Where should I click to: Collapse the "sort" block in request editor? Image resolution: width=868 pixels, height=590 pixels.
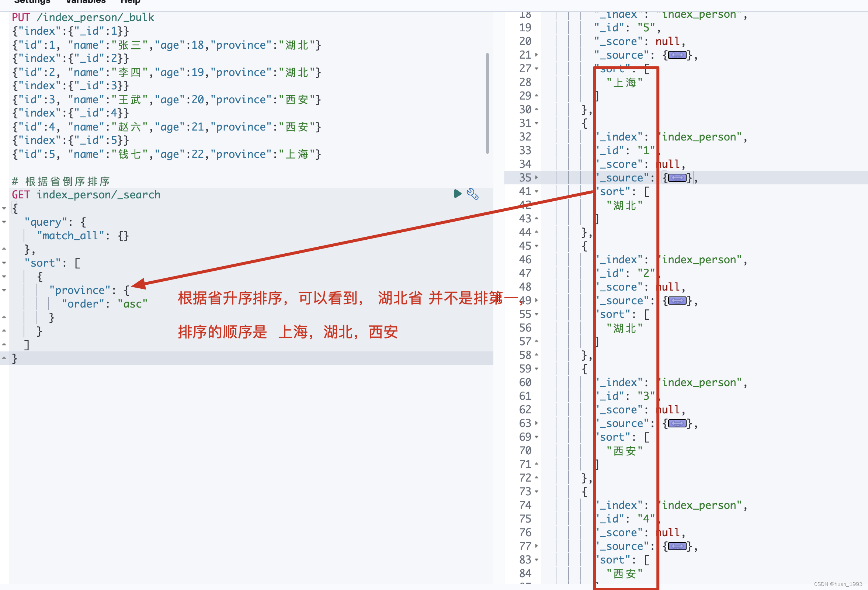(4, 263)
